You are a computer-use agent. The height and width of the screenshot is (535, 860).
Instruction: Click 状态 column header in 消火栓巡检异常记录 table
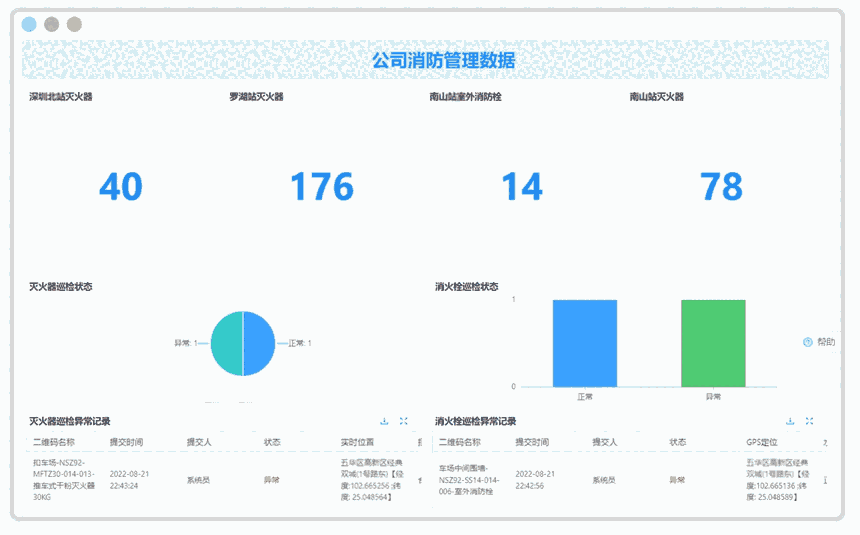click(x=678, y=441)
